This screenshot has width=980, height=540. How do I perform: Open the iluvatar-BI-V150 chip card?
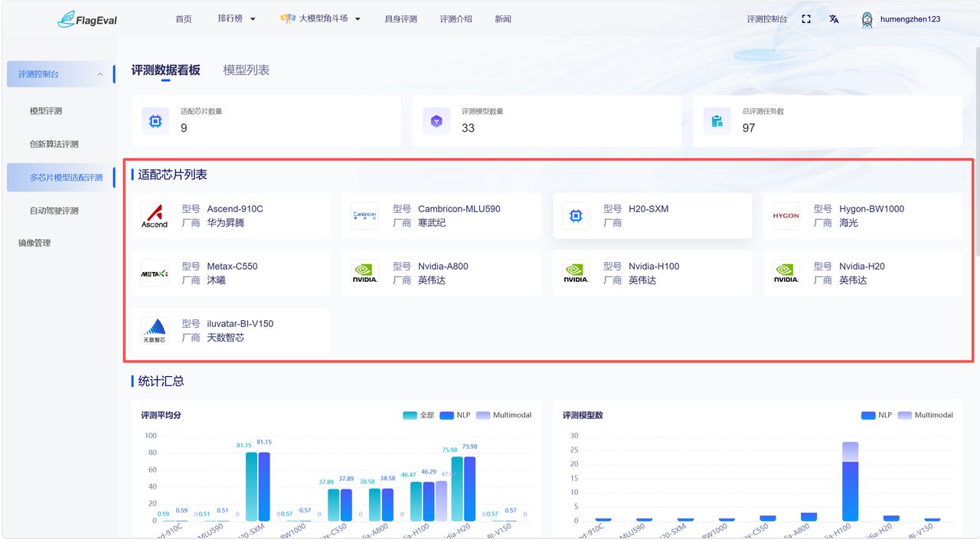pos(231,331)
